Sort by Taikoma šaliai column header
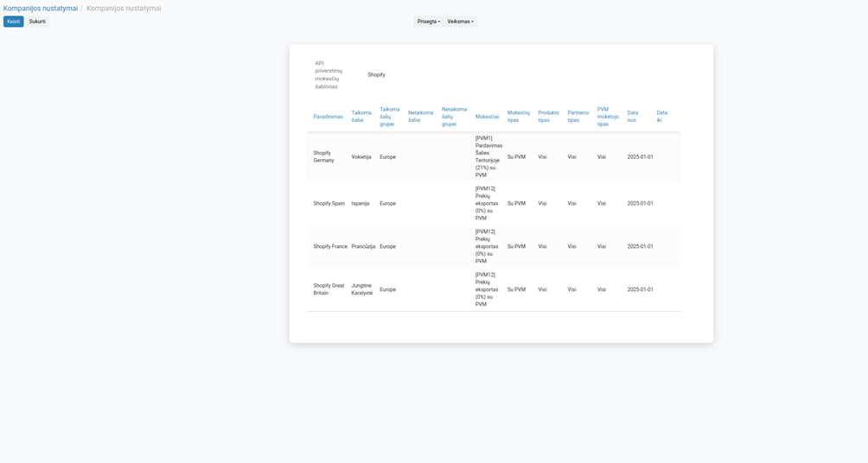The width and height of the screenshot is (868, 463). (x=361, y=116)
